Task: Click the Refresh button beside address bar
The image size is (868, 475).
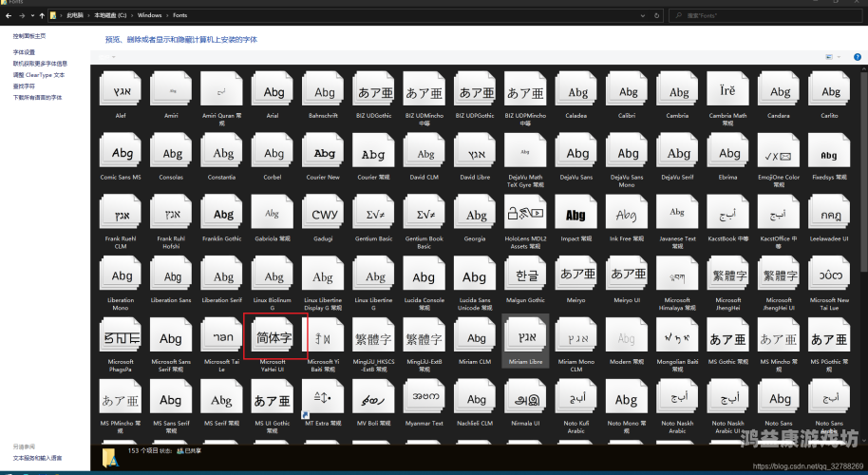Action: coord(657,15)
